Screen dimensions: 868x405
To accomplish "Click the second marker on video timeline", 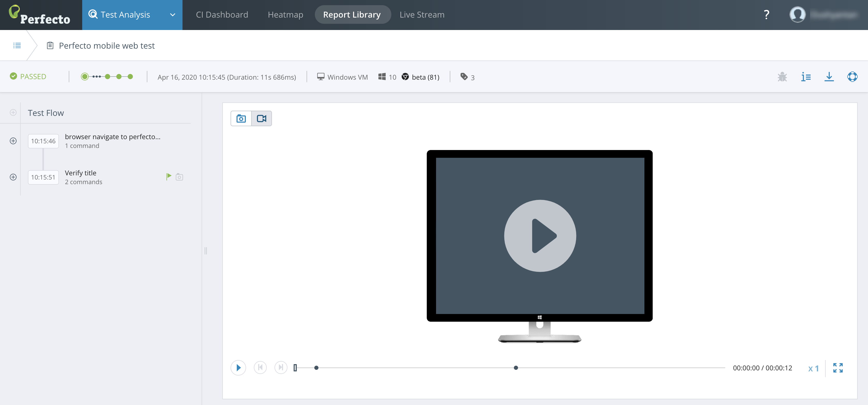I will tap(515, 368).
